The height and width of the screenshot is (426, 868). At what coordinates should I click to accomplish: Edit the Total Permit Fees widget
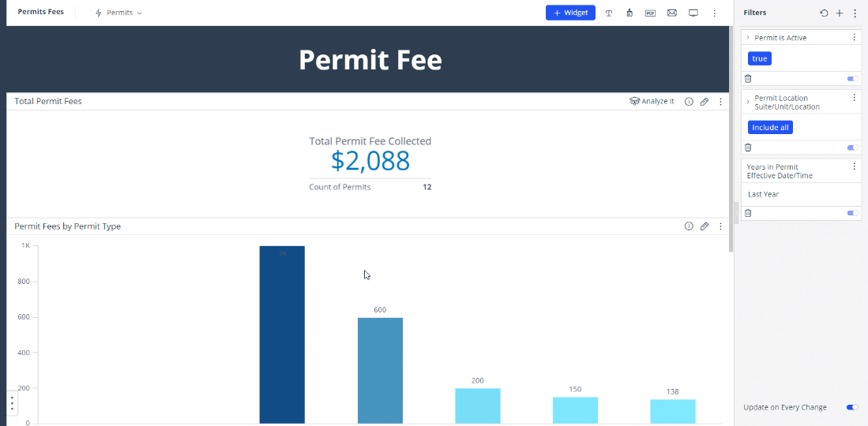[x=705, y=102]
